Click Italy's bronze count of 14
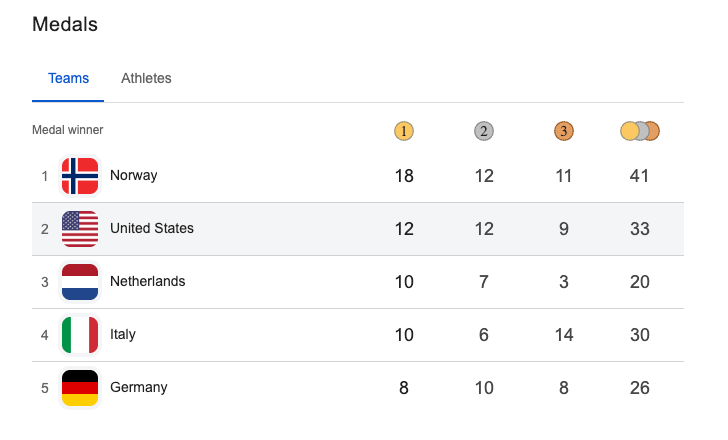 [564, 335]
